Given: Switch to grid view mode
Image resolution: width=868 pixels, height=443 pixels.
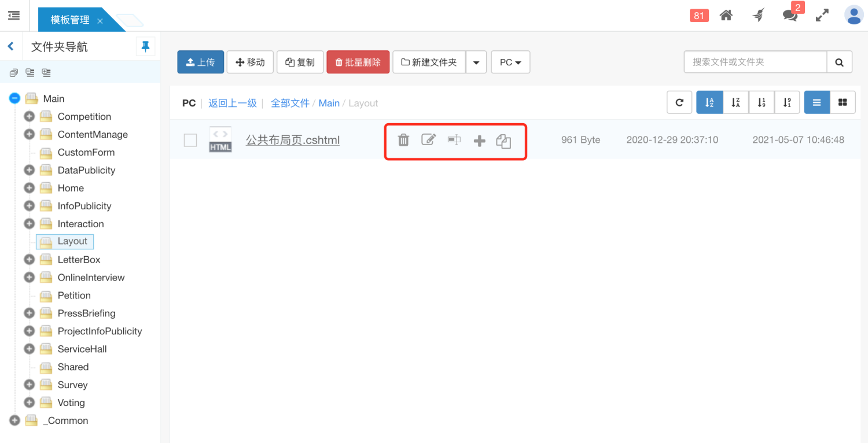Looking at the screenshot, I should 843,102.
